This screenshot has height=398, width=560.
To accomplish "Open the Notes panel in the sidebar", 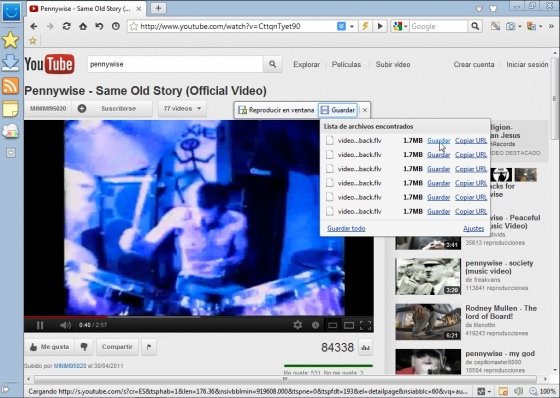I will pos(10,109).
